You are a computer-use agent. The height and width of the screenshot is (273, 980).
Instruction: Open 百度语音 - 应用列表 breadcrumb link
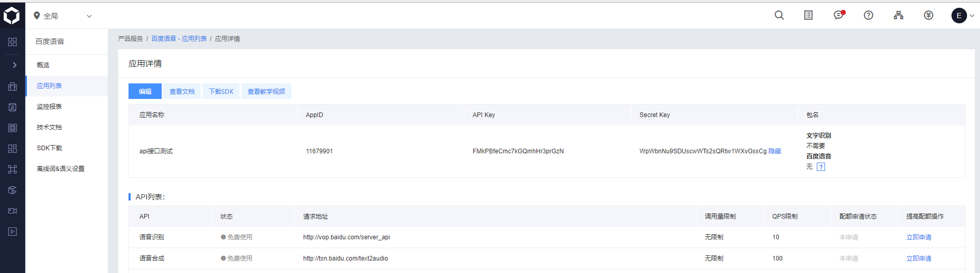(x=179, y=39)
